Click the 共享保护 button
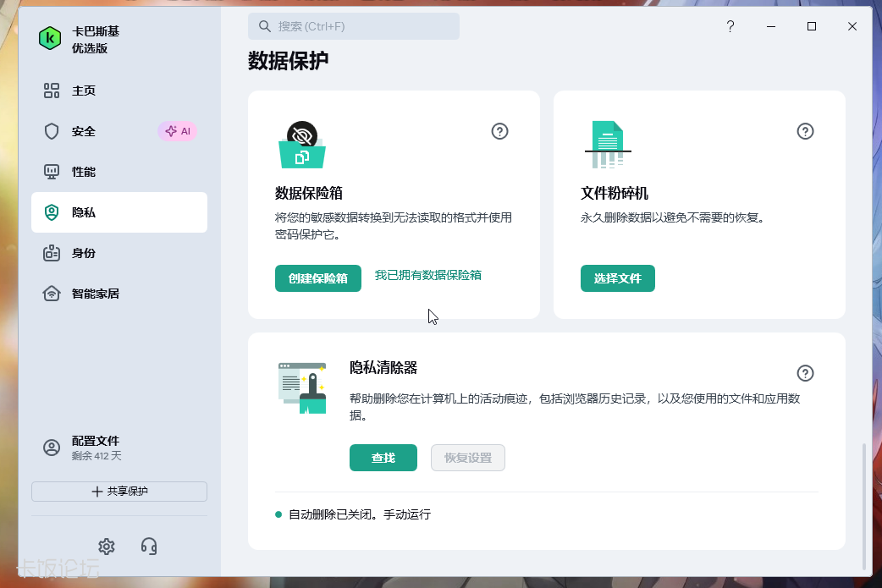The height and width of the screenshot is (588, 882). 119,492
